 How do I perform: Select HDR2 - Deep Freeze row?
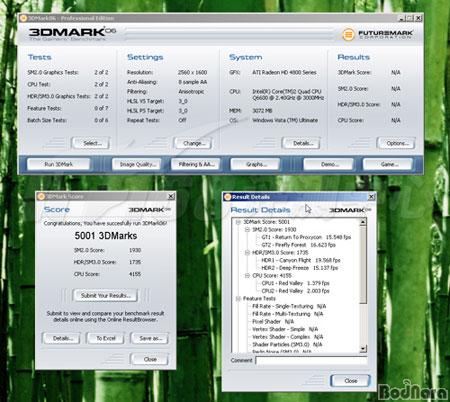tap(299, 268)
